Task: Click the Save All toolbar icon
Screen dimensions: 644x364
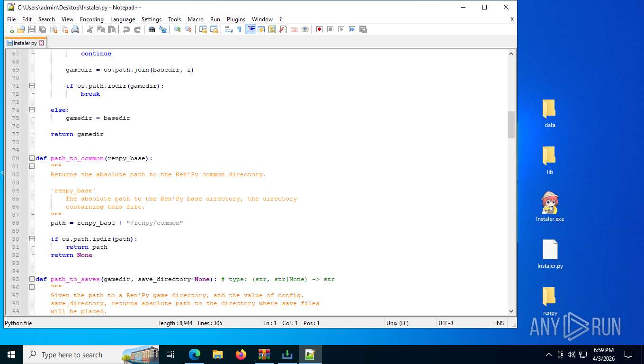Action: pos(43,29)
